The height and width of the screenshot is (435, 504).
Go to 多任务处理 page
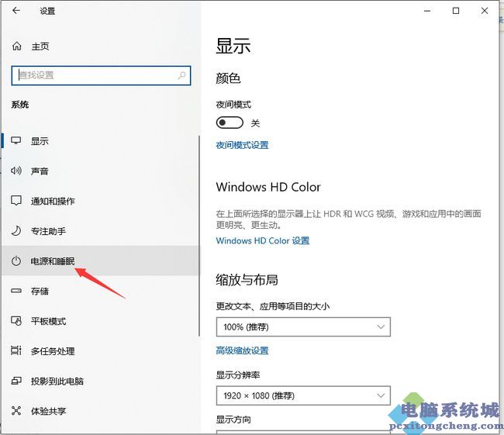[x=53, y=350]
